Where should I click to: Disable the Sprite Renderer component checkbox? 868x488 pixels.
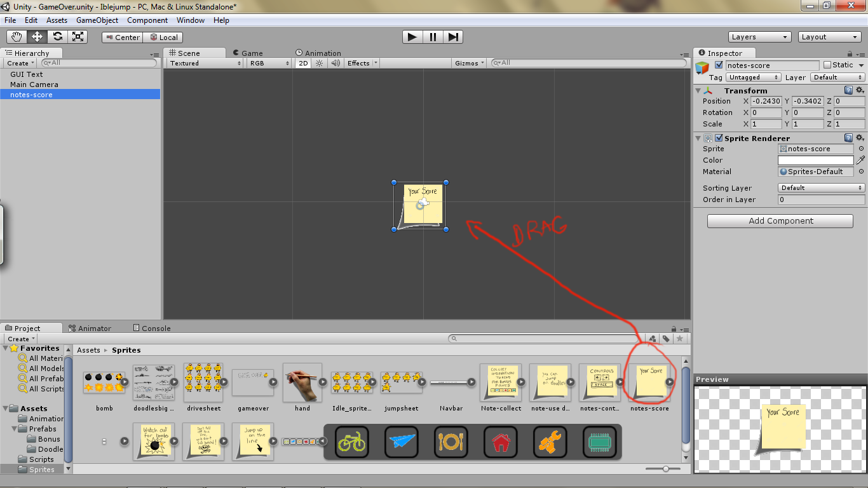pyautogui.click(x=719, y=138)
